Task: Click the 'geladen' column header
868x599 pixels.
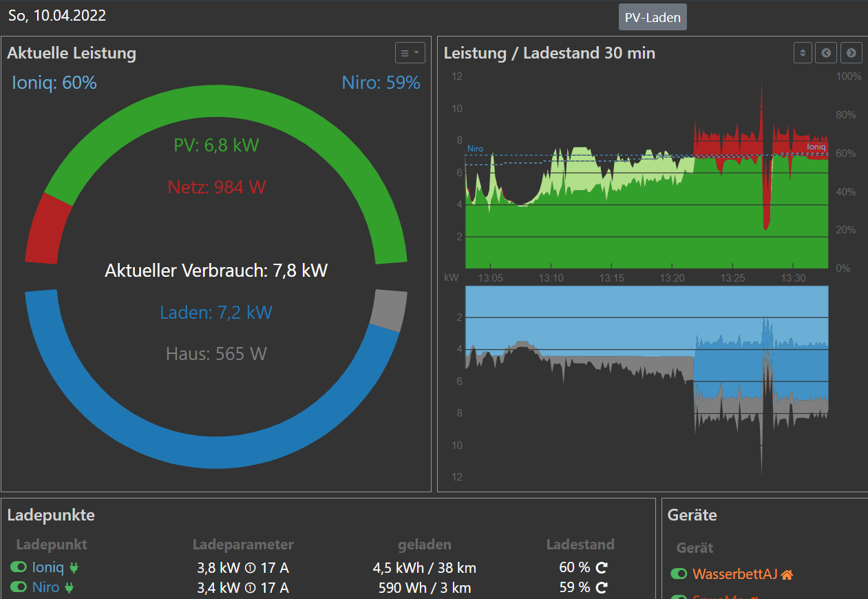Action: 425,545
